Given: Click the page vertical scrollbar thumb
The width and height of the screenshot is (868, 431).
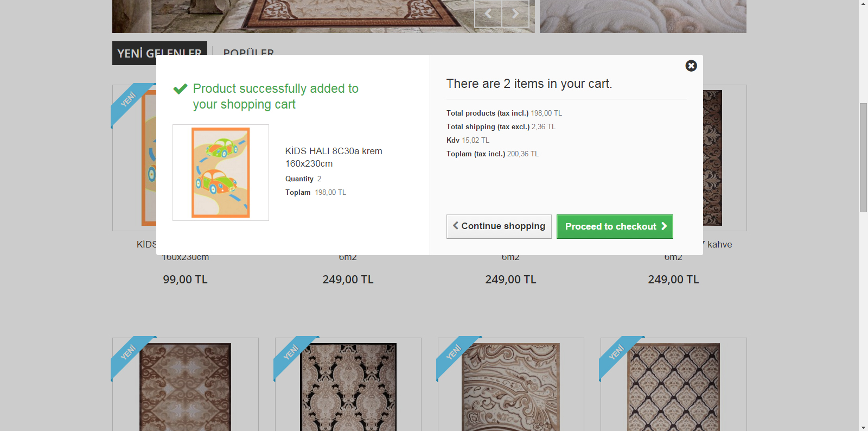Looking at the screenshot, I should pos(863,157).
